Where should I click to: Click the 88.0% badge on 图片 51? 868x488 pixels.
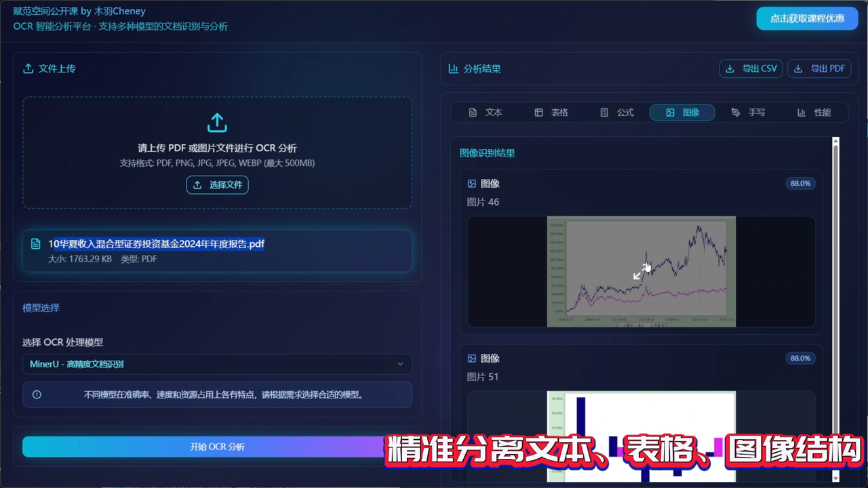coord(800,359)
